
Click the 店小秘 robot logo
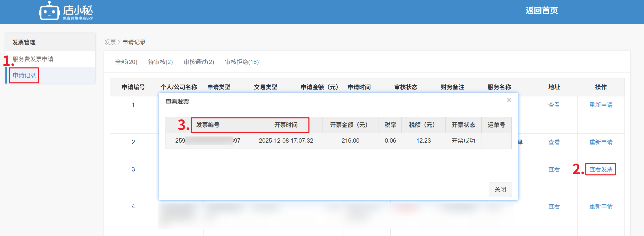[x=49, y=11]
